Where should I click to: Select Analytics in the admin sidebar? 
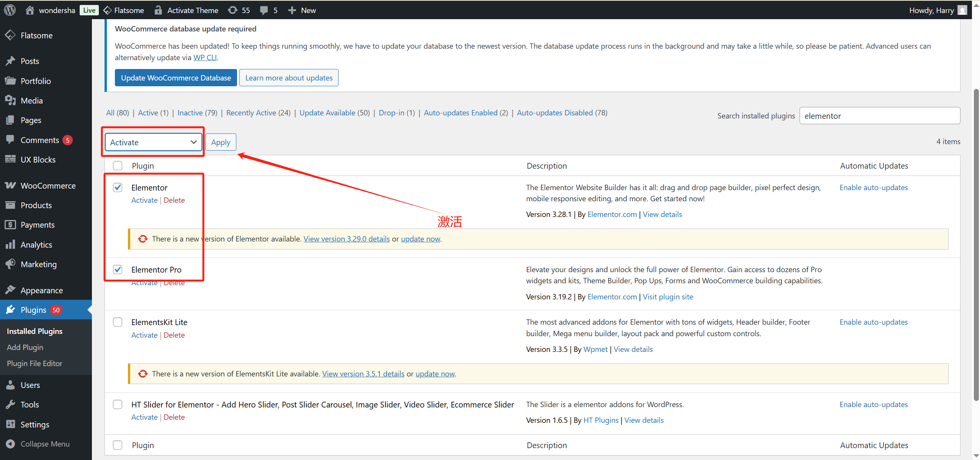36,244
